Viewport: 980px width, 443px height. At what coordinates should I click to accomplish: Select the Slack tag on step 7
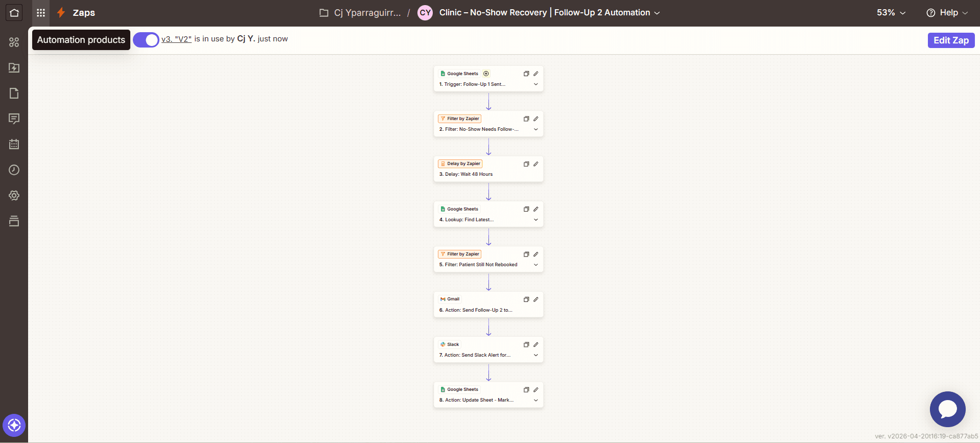(x=450, y=344)
